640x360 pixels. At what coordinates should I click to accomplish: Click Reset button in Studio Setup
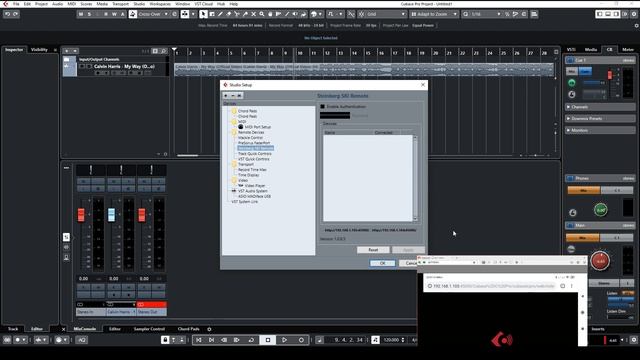pyautogui.click(x=373, y=250)
